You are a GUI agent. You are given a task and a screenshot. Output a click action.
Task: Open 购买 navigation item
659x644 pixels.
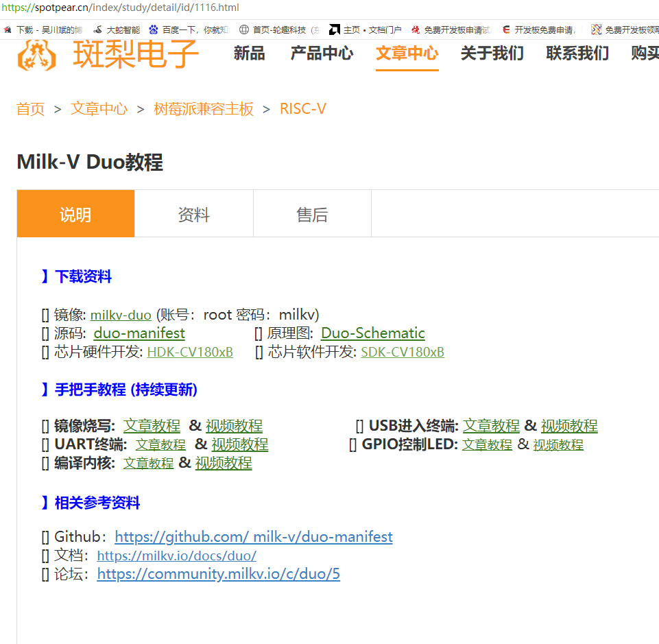(645, 53)
